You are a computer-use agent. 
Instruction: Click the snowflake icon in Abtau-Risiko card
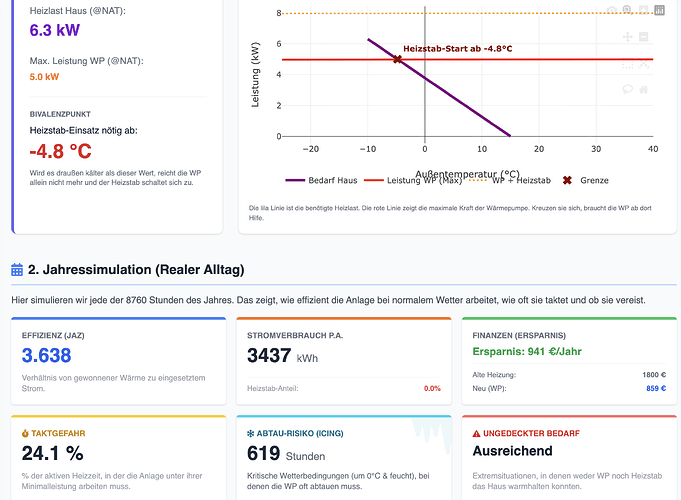pos(251,434)
